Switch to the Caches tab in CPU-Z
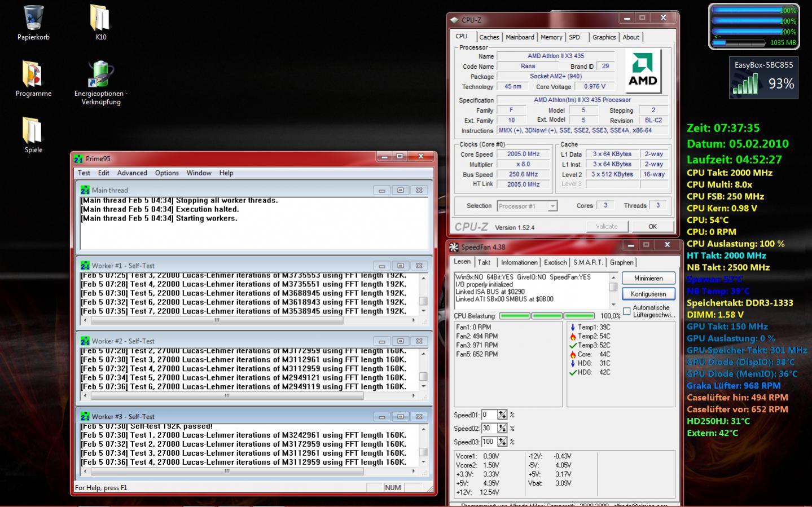 (x=489, y=37)
